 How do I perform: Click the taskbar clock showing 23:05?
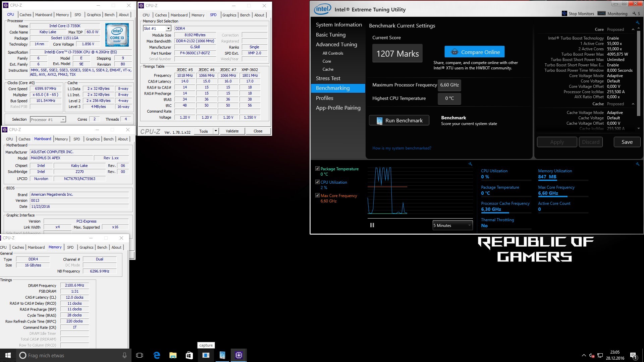pos(615,355)
